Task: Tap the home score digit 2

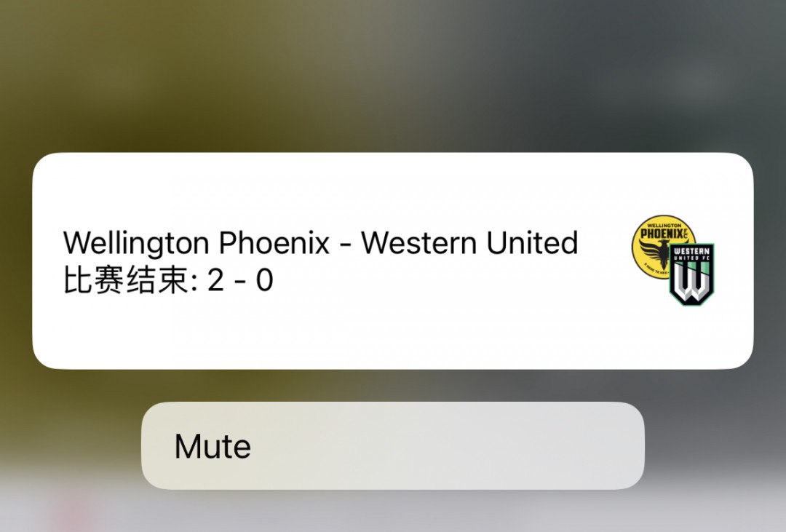Action: tap(215, 279)
